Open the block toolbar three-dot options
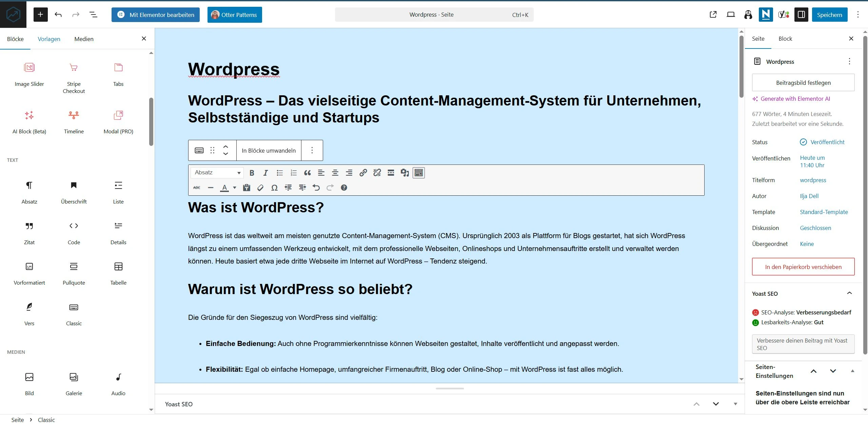Screen dimensions: 868x425 [x=312, y=150]
